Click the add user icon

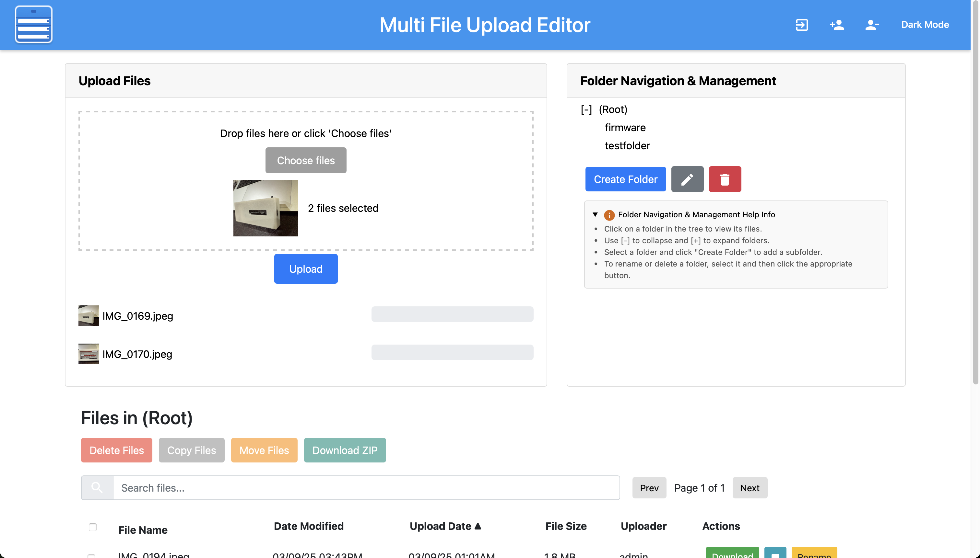[836, 25]
